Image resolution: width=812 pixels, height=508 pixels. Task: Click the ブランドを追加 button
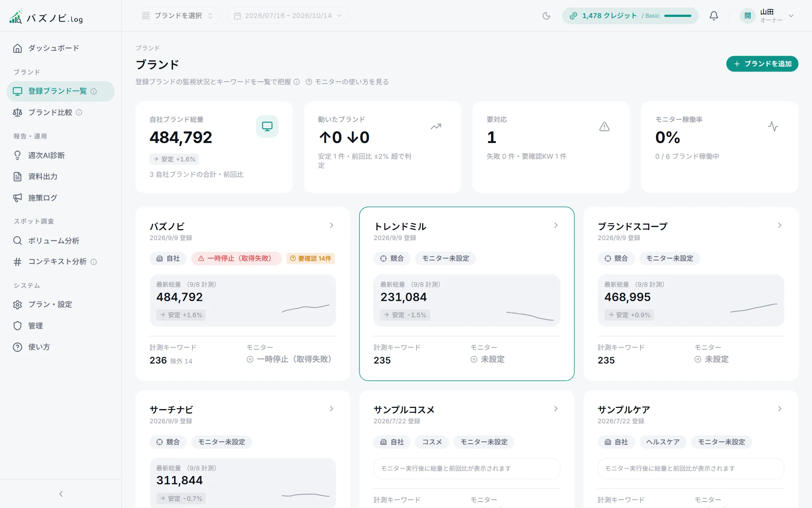click(762, 64)
